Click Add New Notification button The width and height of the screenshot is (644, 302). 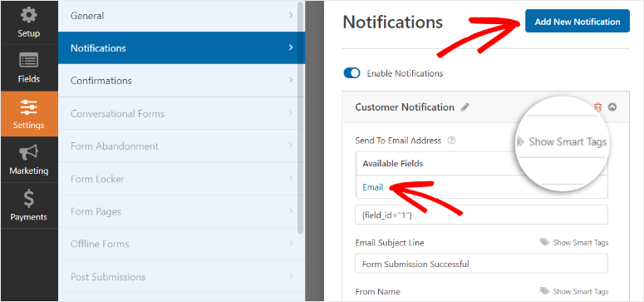(x=577, y=22)
